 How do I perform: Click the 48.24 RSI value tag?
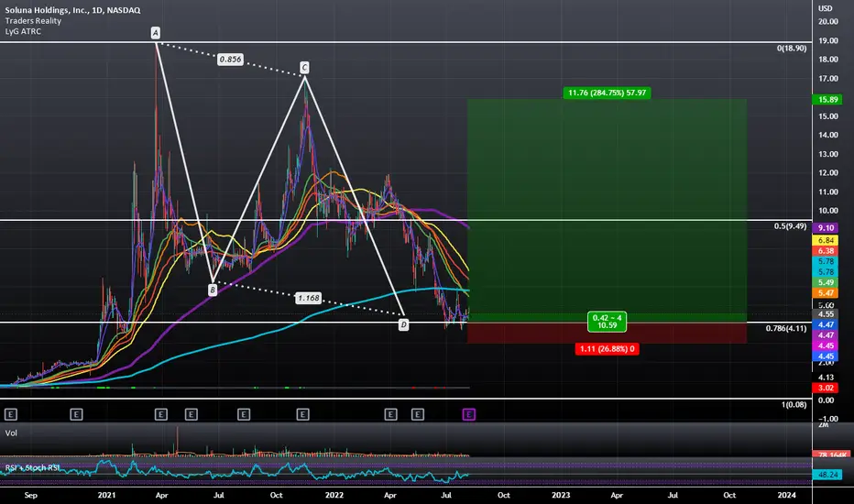pyautogui.click(x=827, y=475)
